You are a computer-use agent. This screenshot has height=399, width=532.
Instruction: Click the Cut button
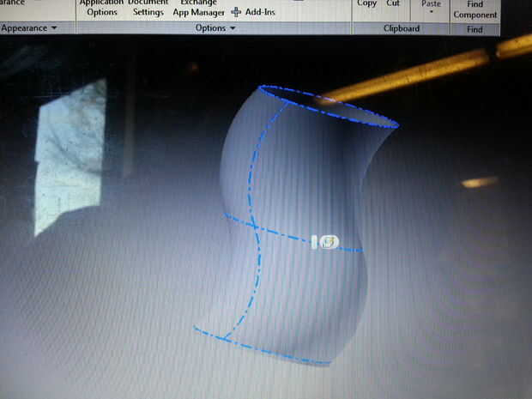click(393, 3)
